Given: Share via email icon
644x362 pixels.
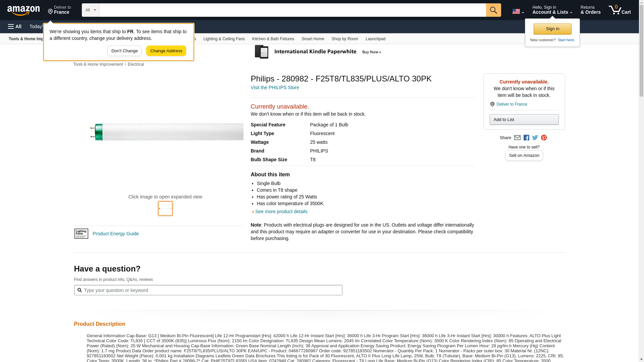Looking at the screenshot, I should pyautogui.click(x=517, y=138).
